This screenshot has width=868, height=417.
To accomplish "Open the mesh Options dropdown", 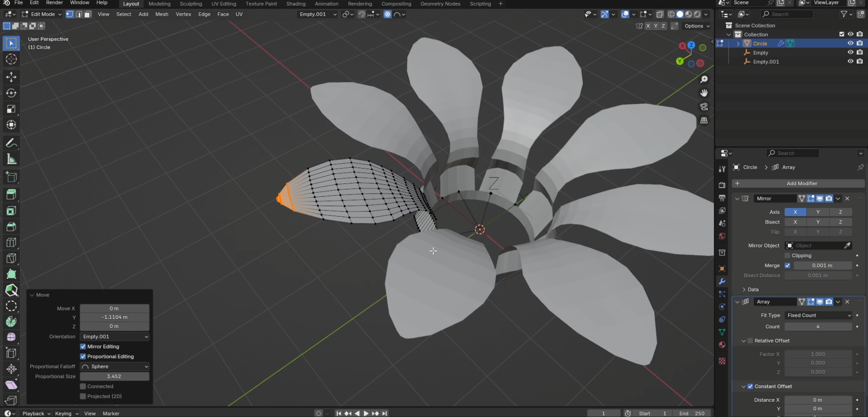I will click(697, 26).
